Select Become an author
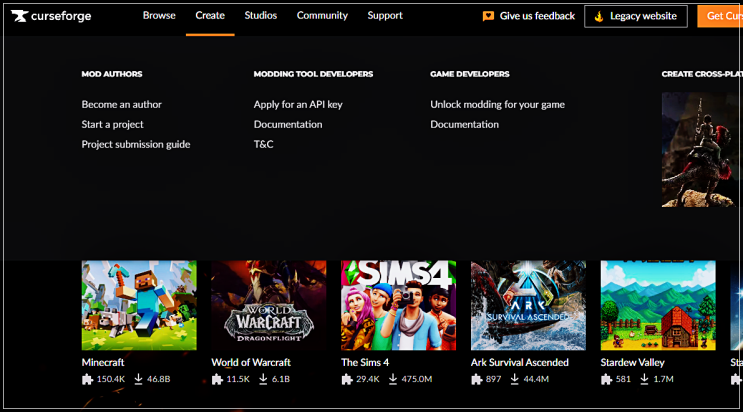The image size is (743, 412). click(121, 104)
